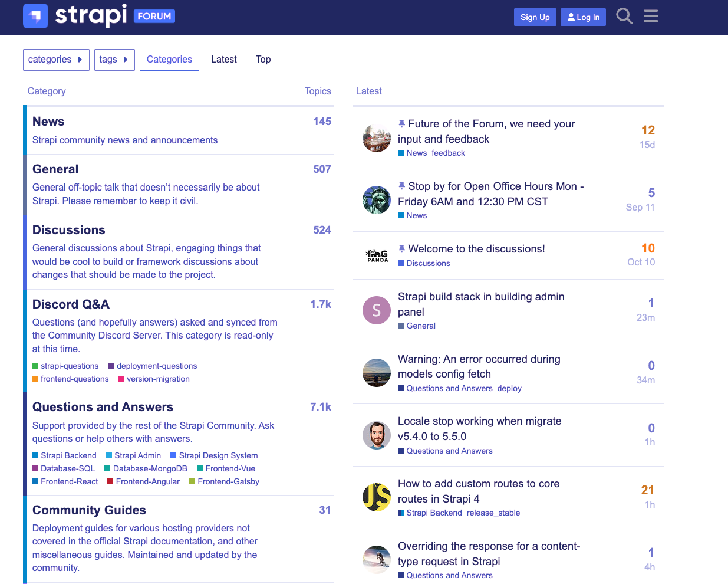Click the Sign Up button
Image resolution: width=728 pixels, height=584 pixels.
(x=535, y=17)
